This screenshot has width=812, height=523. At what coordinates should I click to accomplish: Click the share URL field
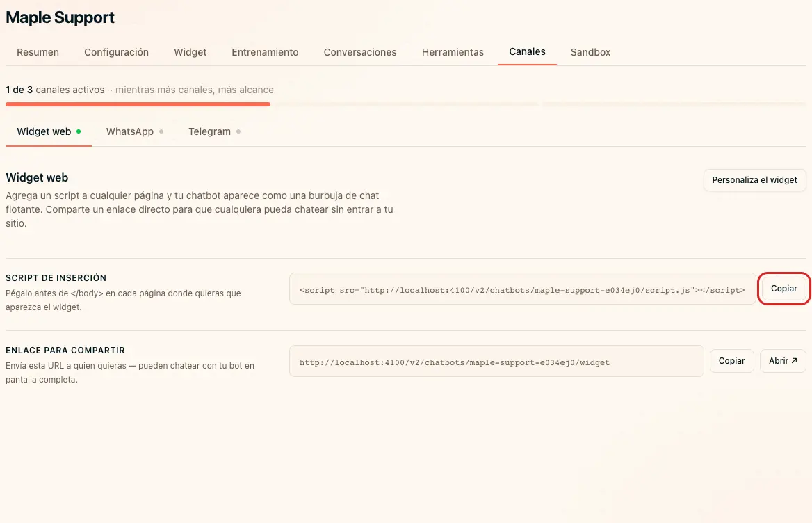click(496, 362)
